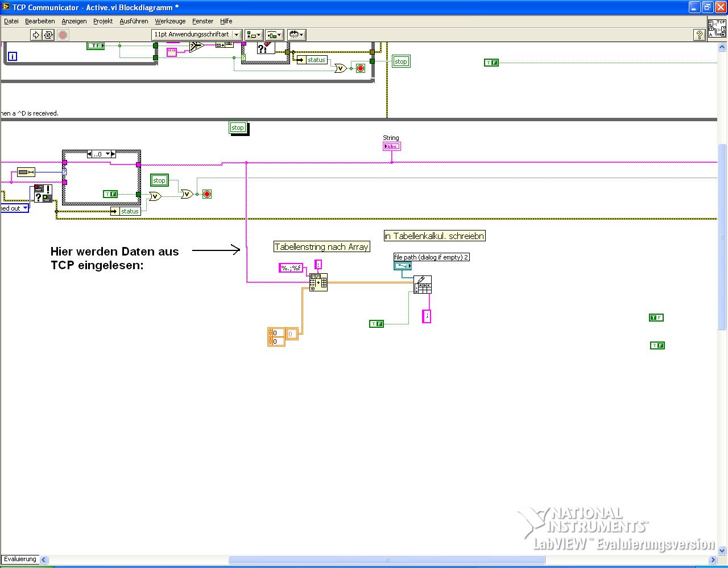The width and height of the screenshot is (728, 568).
Task: Select the "in Tabellenkalkul. schreiebn" label
Action: [x=435, y=236]
